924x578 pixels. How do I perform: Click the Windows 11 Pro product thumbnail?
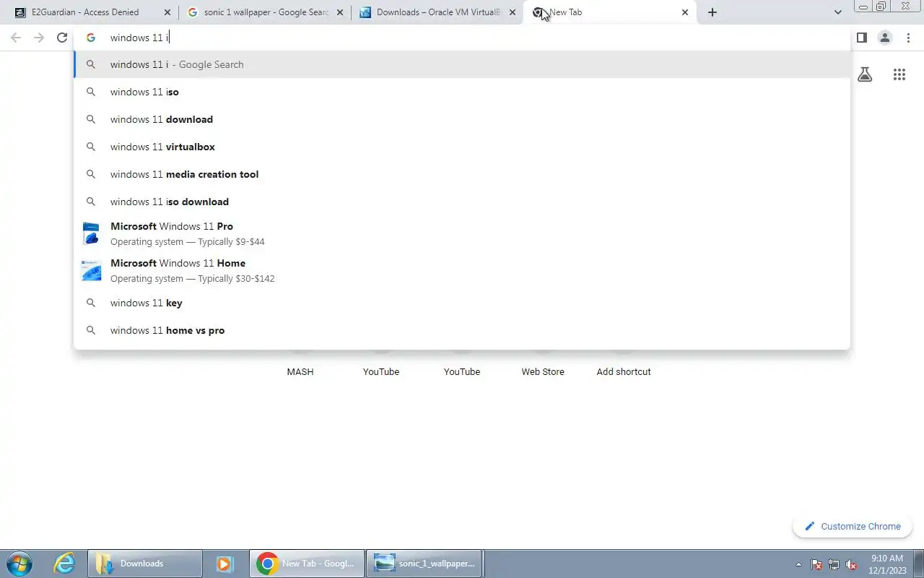click(91, 233)
